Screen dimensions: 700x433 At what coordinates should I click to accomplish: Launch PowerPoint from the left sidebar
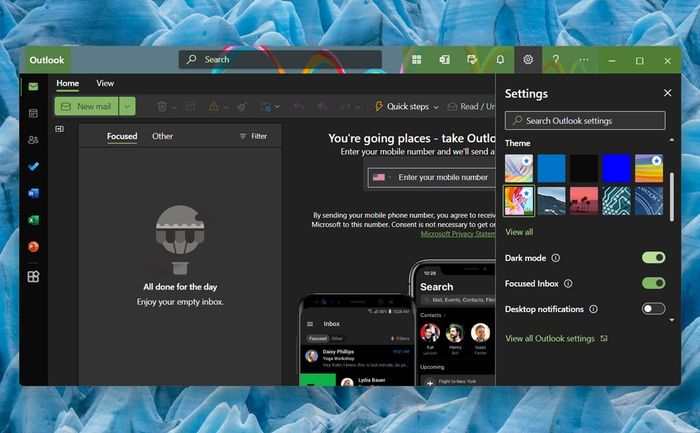click(33, 246)
